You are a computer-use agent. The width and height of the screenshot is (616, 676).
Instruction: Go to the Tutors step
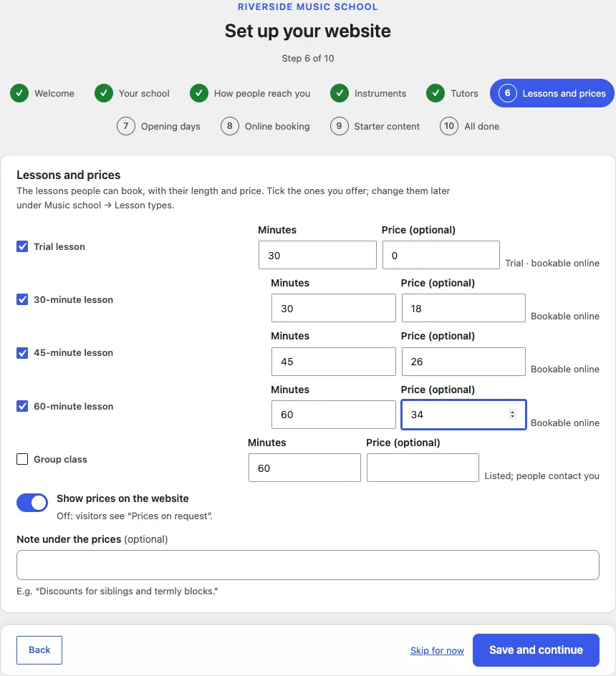tap(452, 93)
